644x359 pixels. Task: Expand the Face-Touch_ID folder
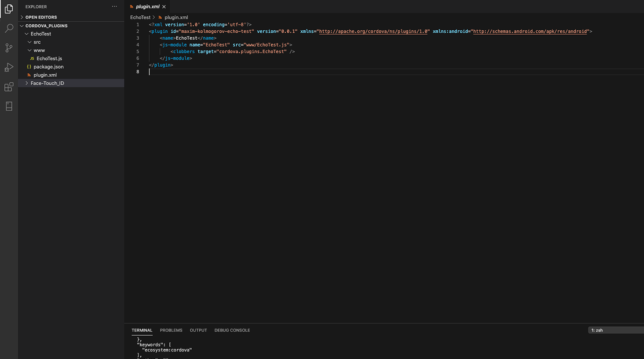coord(71,83)
